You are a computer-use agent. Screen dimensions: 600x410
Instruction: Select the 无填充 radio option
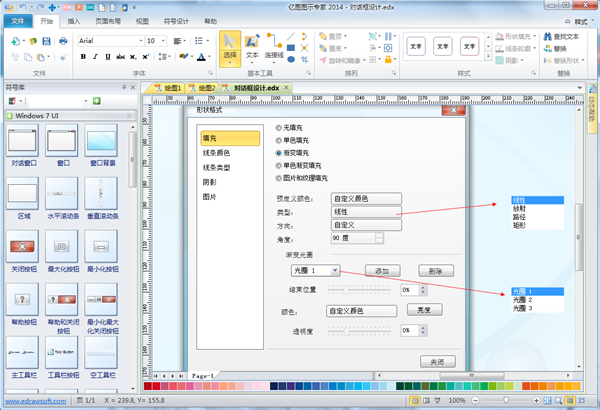click(279, 129)
